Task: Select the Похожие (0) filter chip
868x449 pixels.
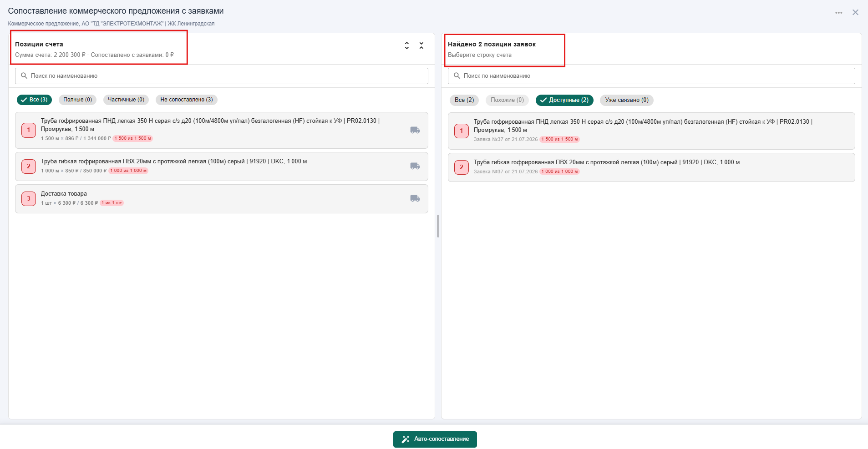Action: [x=507, y=100]
